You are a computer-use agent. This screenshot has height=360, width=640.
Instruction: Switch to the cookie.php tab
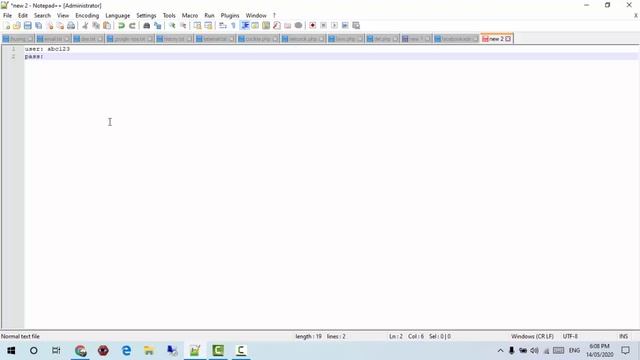258,39
